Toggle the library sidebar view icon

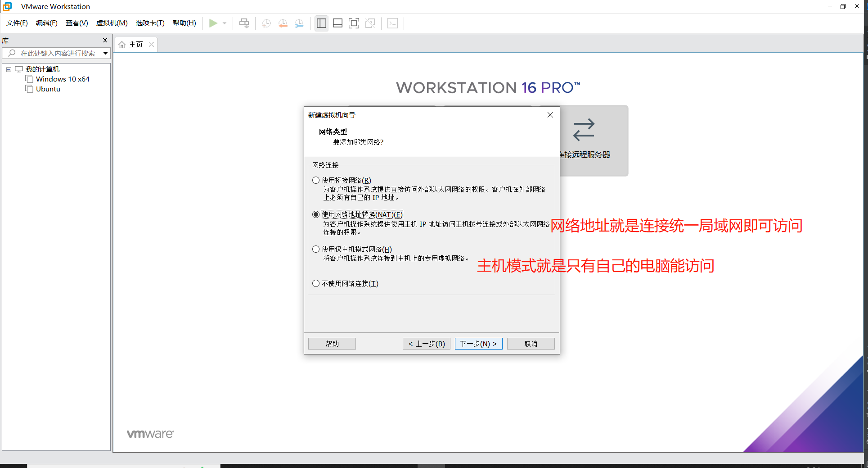point(321,23)
